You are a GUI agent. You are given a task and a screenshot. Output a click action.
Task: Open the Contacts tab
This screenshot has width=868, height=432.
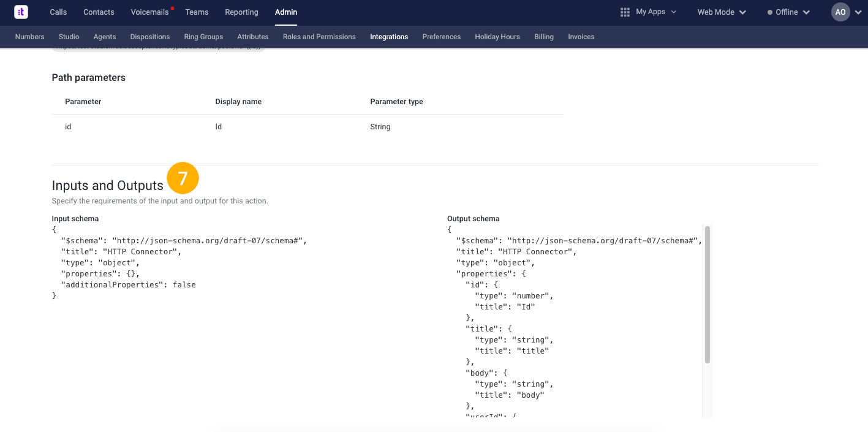click(99, 12)
